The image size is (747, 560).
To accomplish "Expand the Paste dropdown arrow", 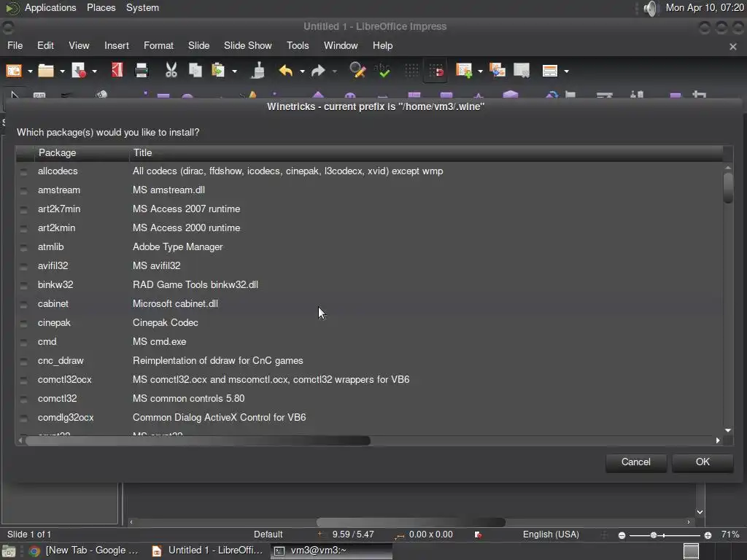I will tap(234, 71).
